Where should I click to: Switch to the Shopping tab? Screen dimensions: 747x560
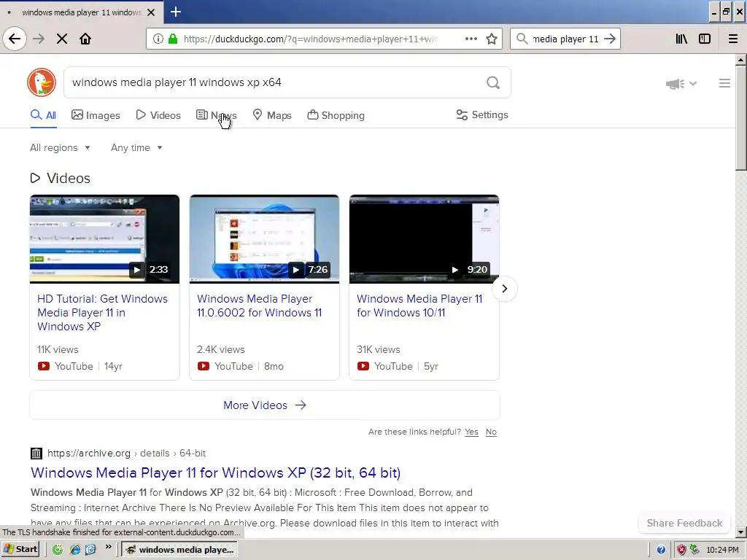point(336,115)
